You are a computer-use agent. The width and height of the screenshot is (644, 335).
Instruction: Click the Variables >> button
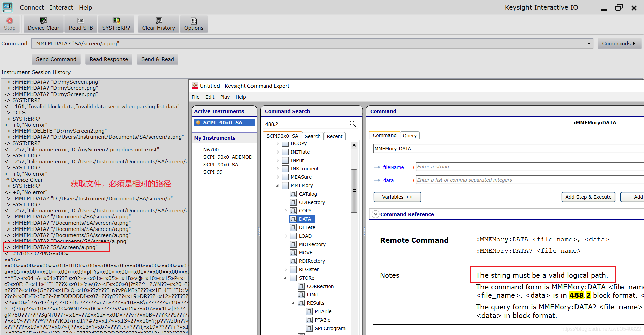(397, 197)
